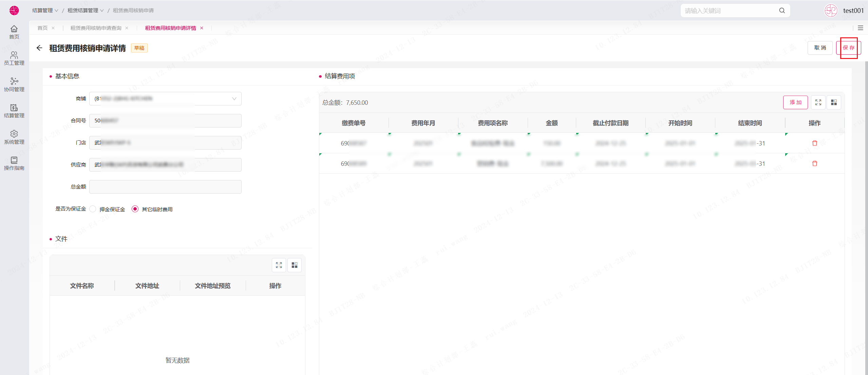Click the 费用年月 column header
The height and width of the screenshot is (375, 868).
pos(423,123)
